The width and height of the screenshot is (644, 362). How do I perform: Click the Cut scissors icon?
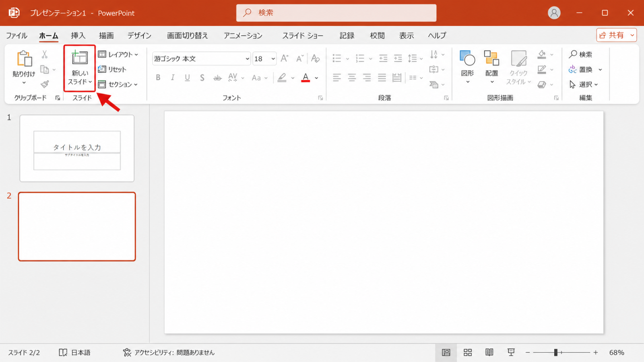click(45, 54)
